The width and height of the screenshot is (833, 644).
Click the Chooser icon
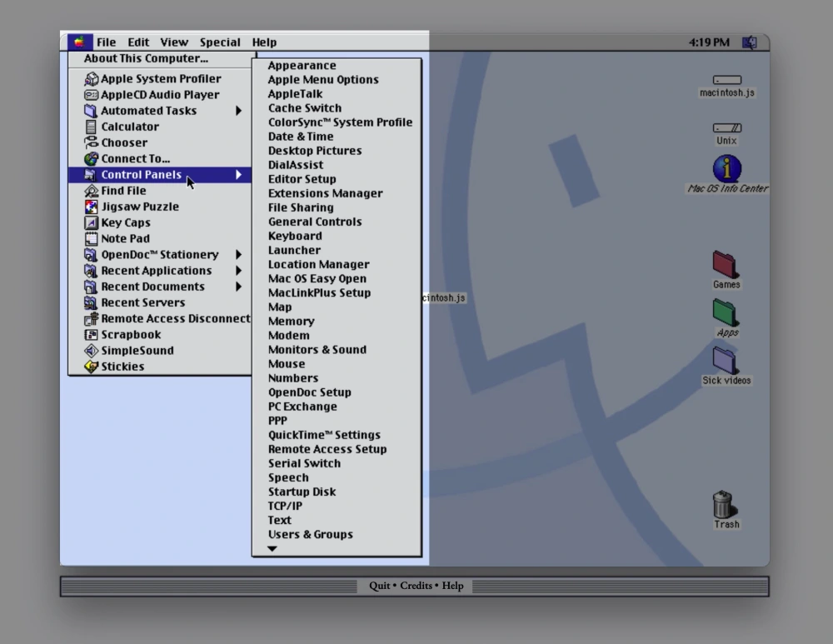point(92,142)
